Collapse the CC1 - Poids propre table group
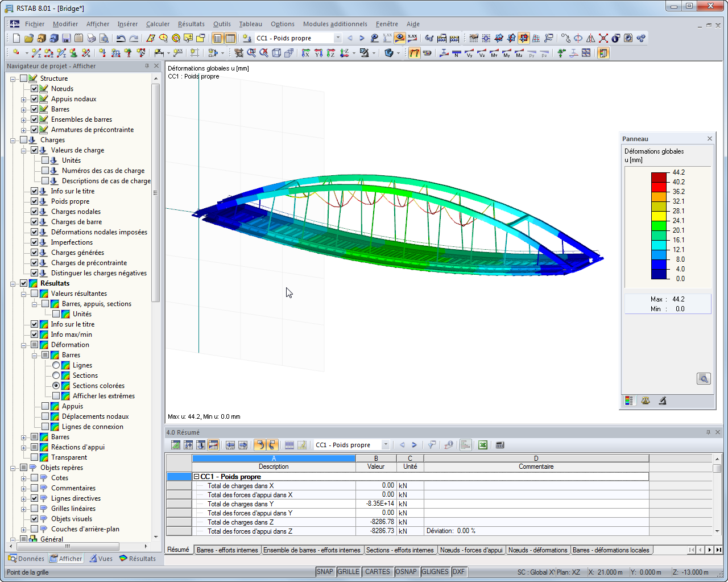728x582 pixels. coord(197,477)
